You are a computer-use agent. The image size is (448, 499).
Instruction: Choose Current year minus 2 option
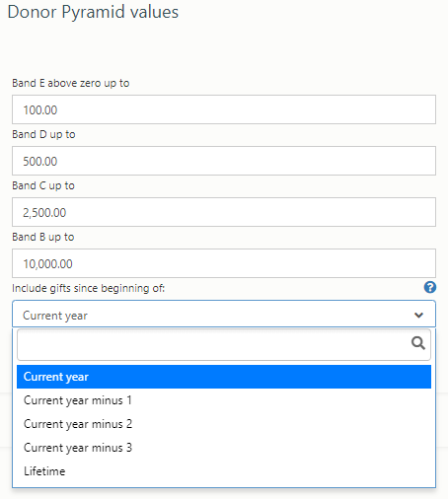point(224,424)
